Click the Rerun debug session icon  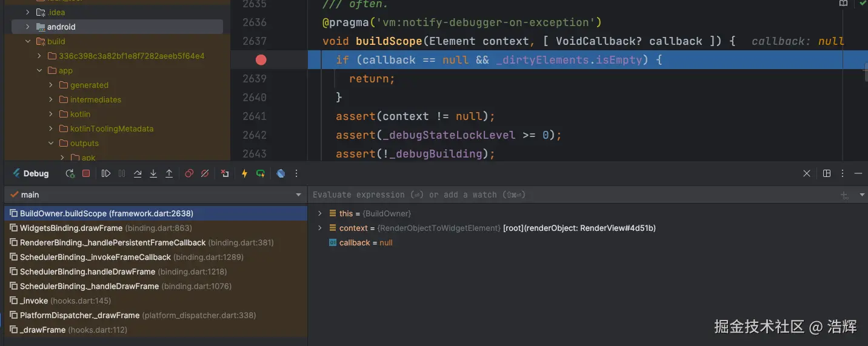click(70, 173)
